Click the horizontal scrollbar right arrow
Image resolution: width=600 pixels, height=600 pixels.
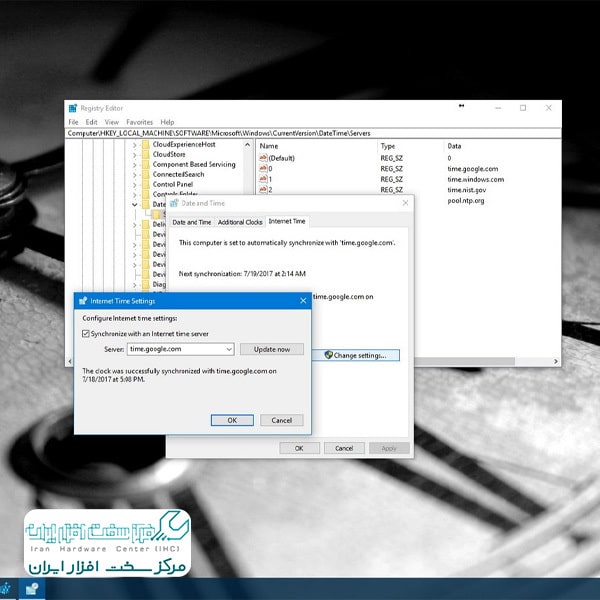pyautogui.click(x=556, y=361)
